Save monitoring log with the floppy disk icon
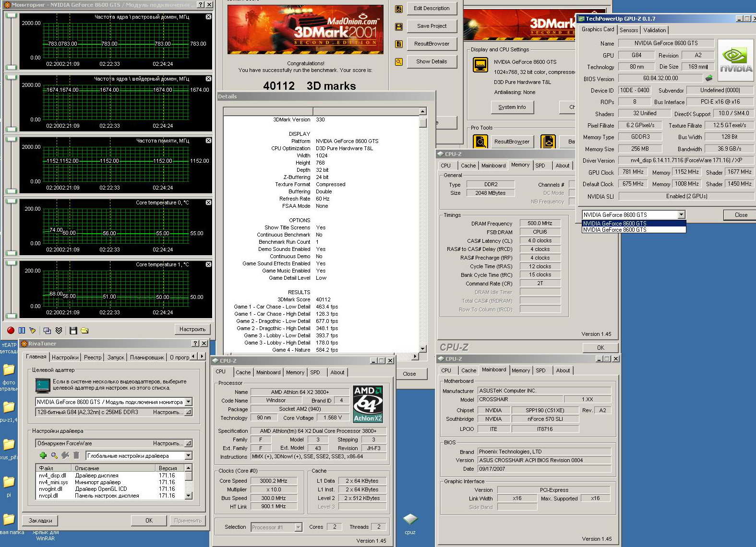Screen dimensions: 756x547 pos(73,330)
